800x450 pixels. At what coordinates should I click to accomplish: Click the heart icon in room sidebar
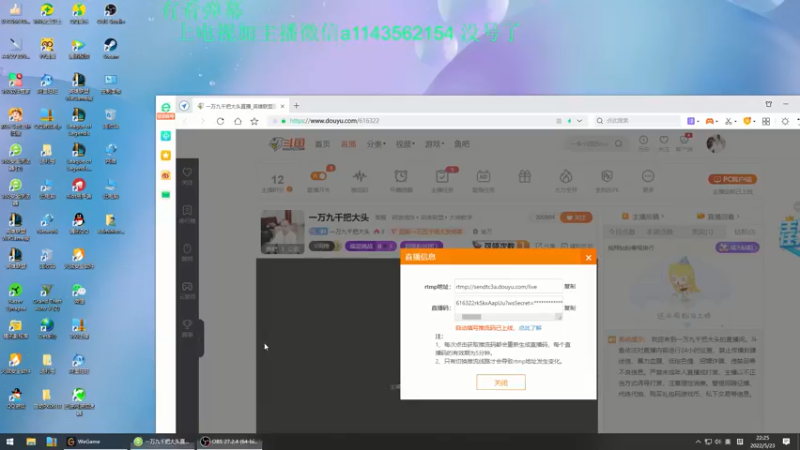point(187,173)
